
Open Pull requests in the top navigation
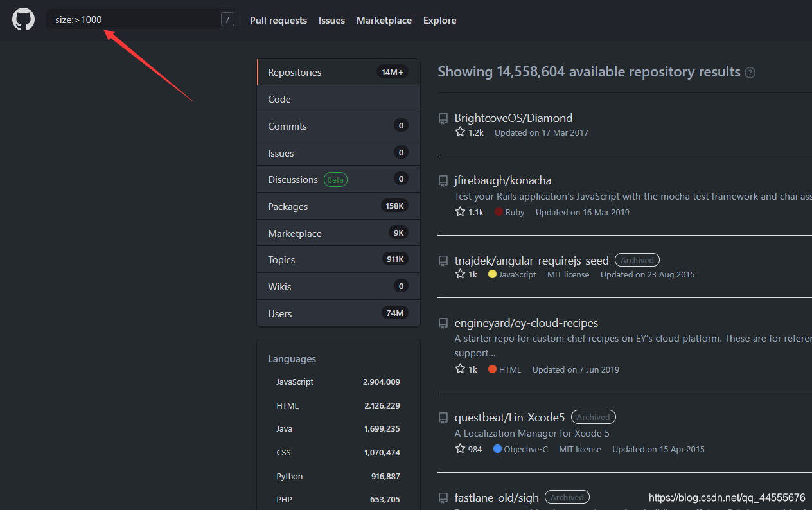(278, 21)
